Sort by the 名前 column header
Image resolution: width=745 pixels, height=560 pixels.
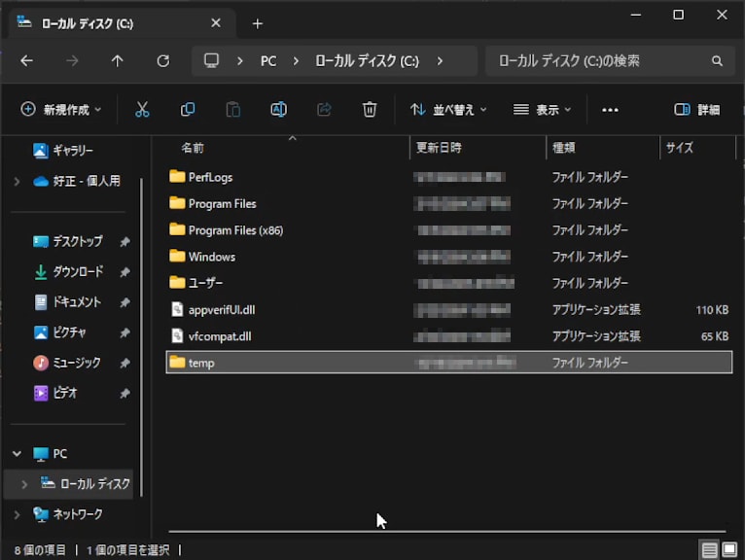coord(193,148)
